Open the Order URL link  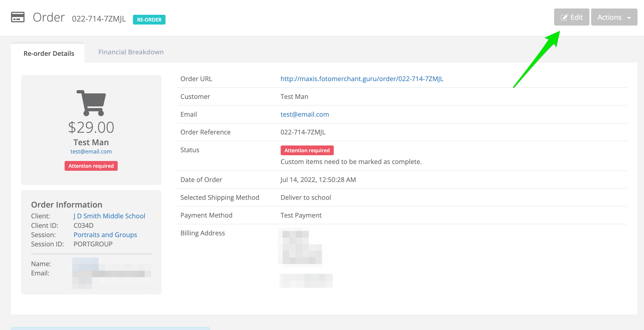(362, 79)
